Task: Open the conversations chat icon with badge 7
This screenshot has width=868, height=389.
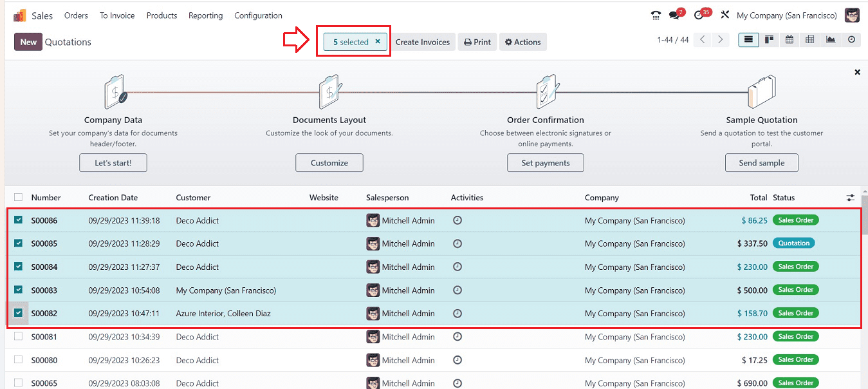Action: pos(674,15)
